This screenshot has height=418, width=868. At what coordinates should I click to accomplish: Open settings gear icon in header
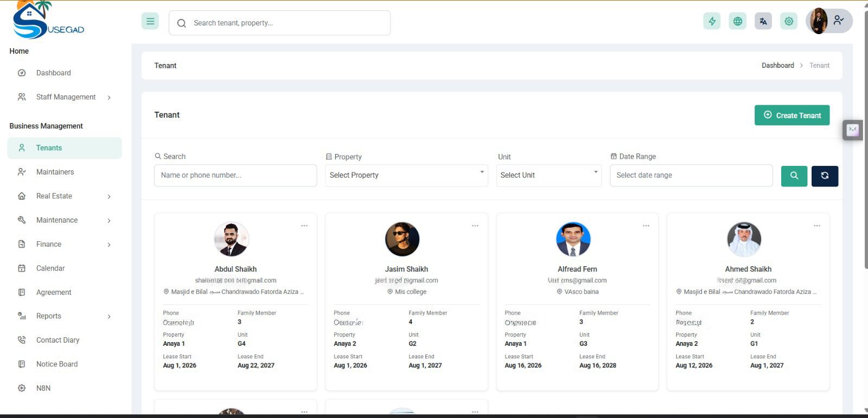click(x=789, y=21)
